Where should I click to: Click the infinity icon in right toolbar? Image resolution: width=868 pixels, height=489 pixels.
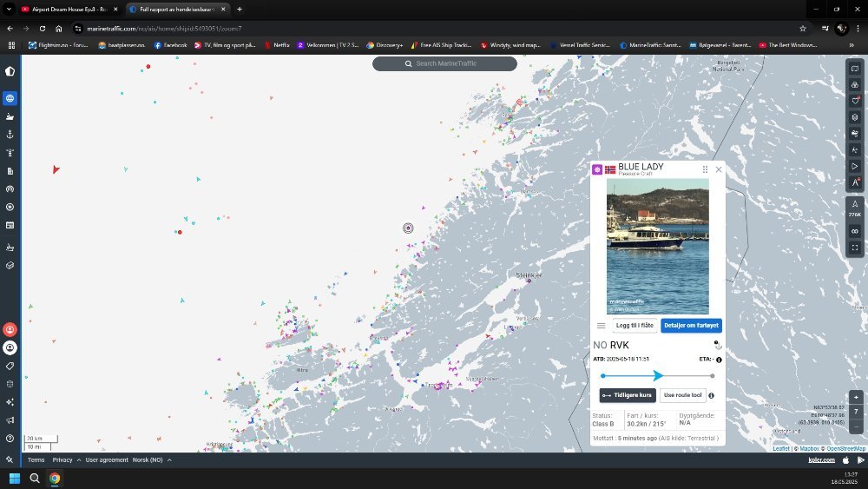tap(855, 232)
